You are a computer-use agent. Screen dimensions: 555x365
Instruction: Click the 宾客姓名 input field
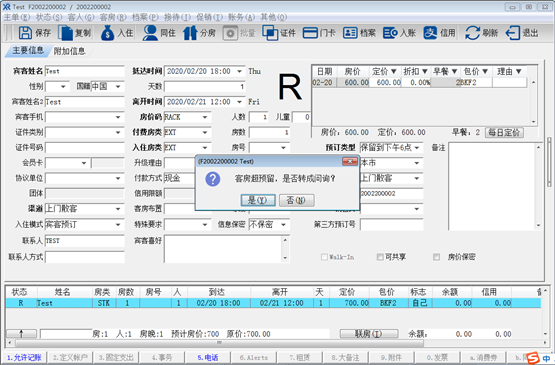coord(85,72)
